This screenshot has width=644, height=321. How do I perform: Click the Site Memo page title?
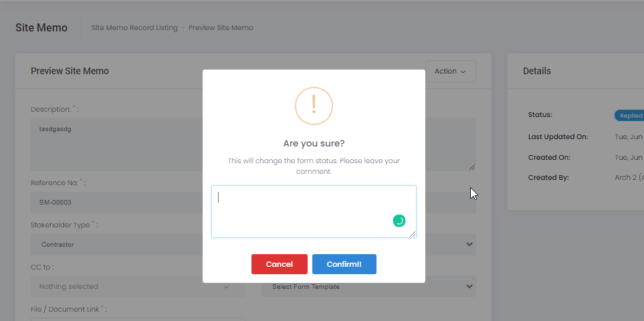pyautogui.click(x=41, y=28)
